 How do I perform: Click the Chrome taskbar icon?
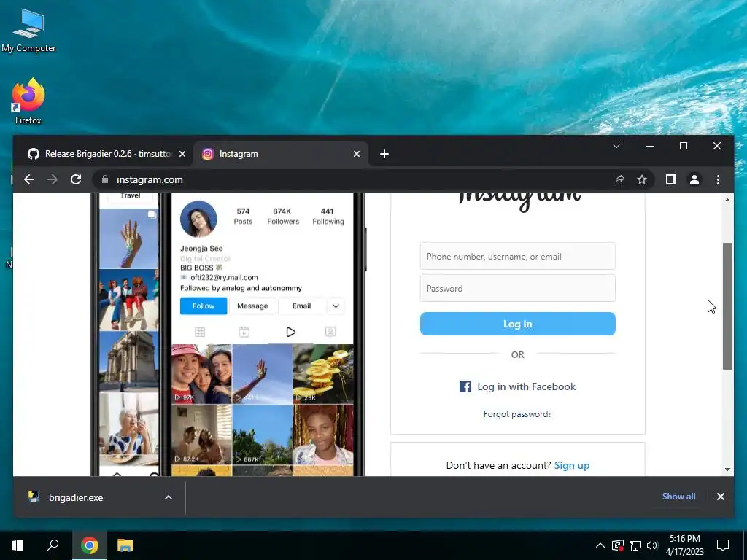90,545
